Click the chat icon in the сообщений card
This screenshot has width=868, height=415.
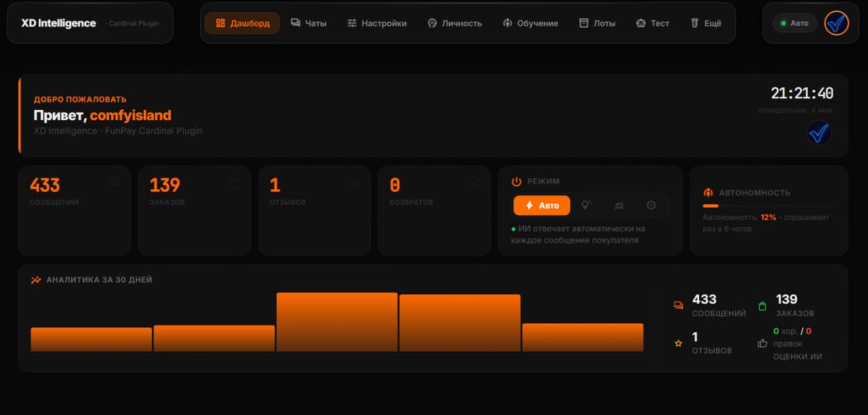coord(114,182)
